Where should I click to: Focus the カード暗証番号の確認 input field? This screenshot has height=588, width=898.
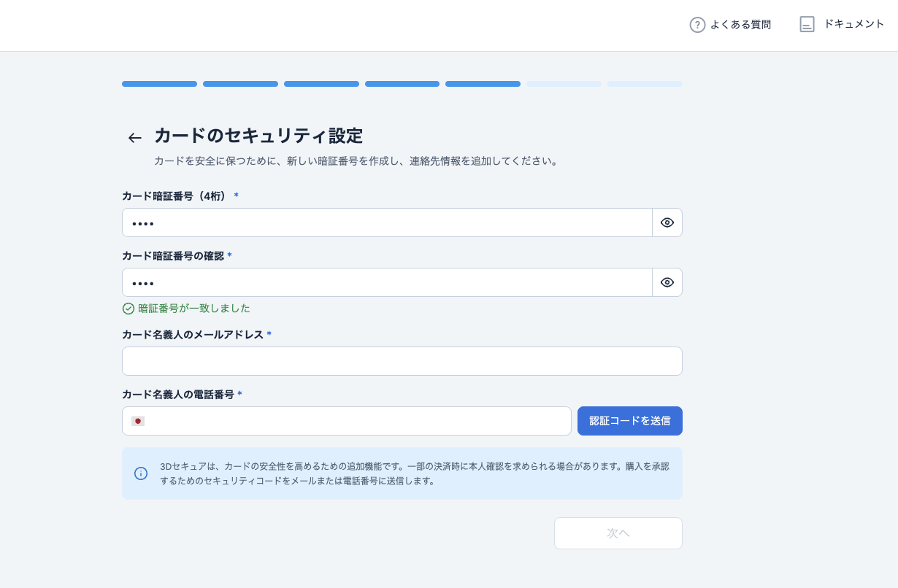(x=387, y=282)
